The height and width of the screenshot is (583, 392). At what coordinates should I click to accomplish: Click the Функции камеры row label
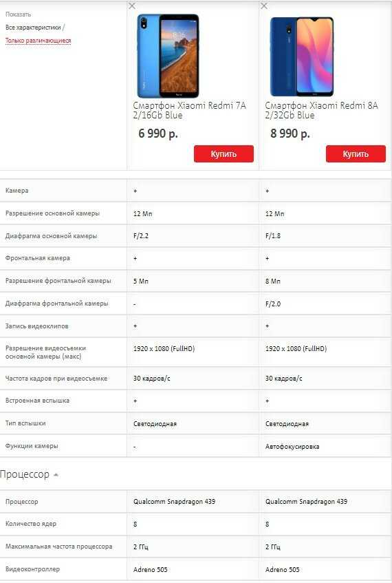coord(32,445)
